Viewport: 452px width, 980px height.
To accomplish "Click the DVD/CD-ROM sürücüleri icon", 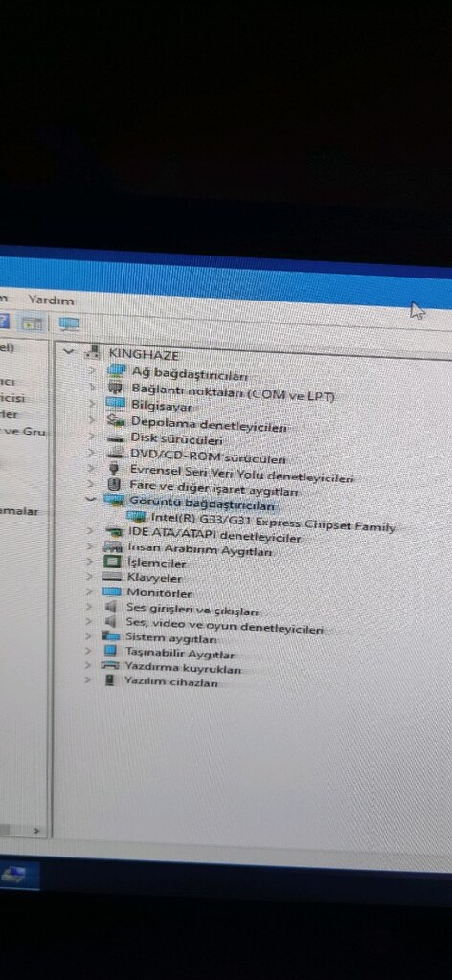I will click(x=114, y=453).
